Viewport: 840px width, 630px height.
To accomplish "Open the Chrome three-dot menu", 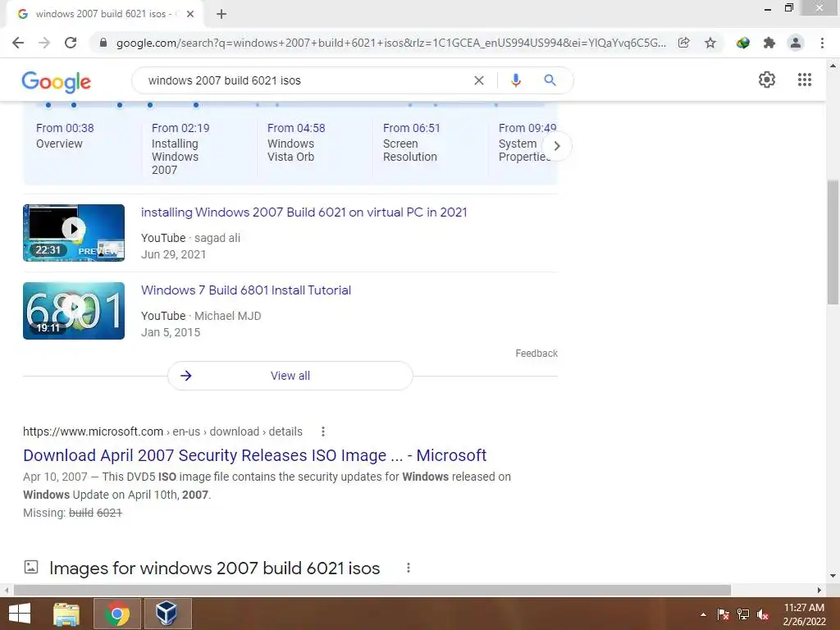I will (822, 43).
